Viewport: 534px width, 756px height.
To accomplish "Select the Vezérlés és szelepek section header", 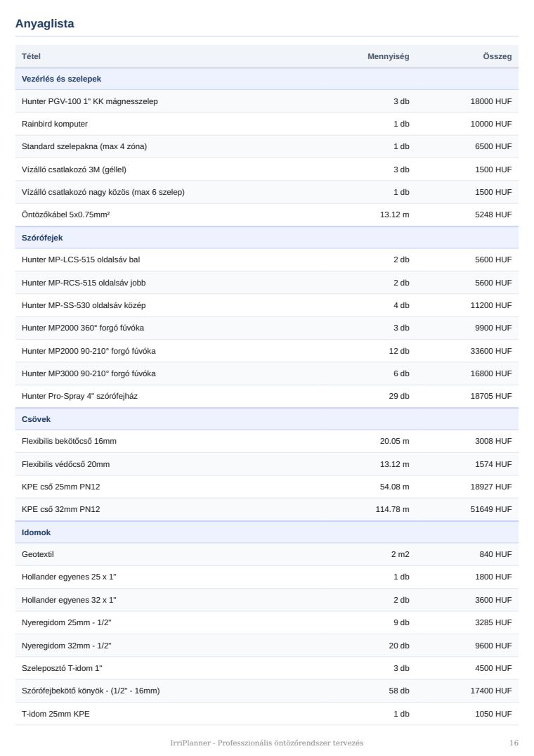I will click(x=267, y=79).
